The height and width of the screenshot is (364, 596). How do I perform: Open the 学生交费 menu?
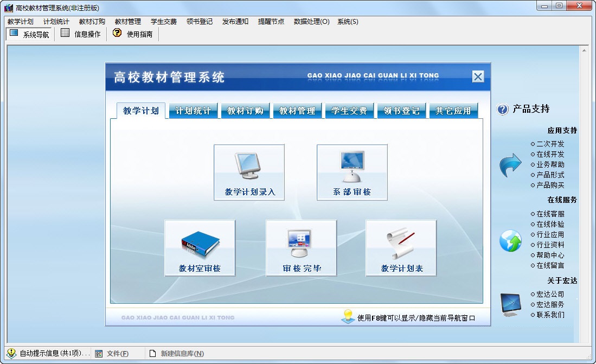163,22
